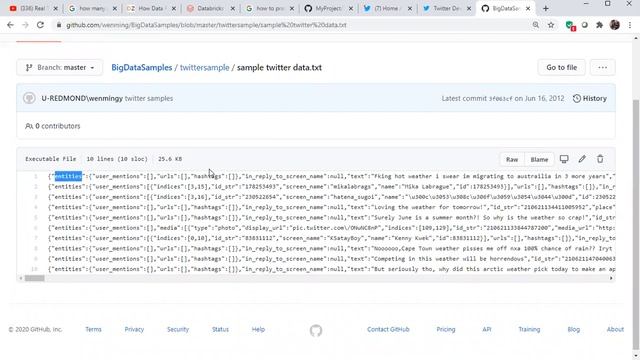The height and width of the screenshot is (360, 640).
Task: Open the BigDataSamples repository link
Action: 142,68
